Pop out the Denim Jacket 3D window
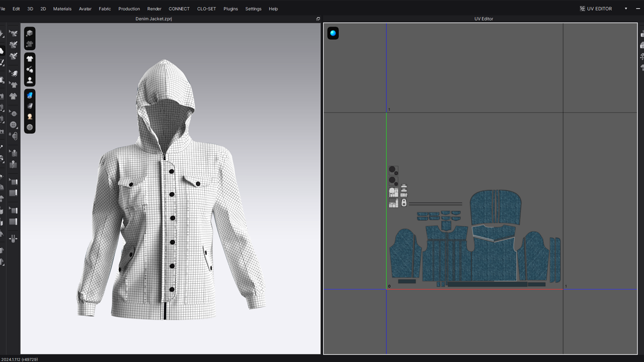Image resolution: width=644 pixels, height=362 pixels. coord(318,19)
